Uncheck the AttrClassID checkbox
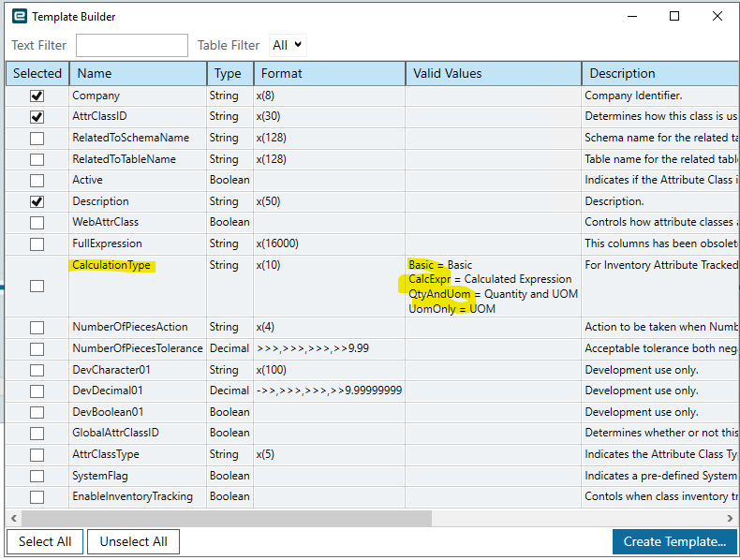 coord(37,116)
